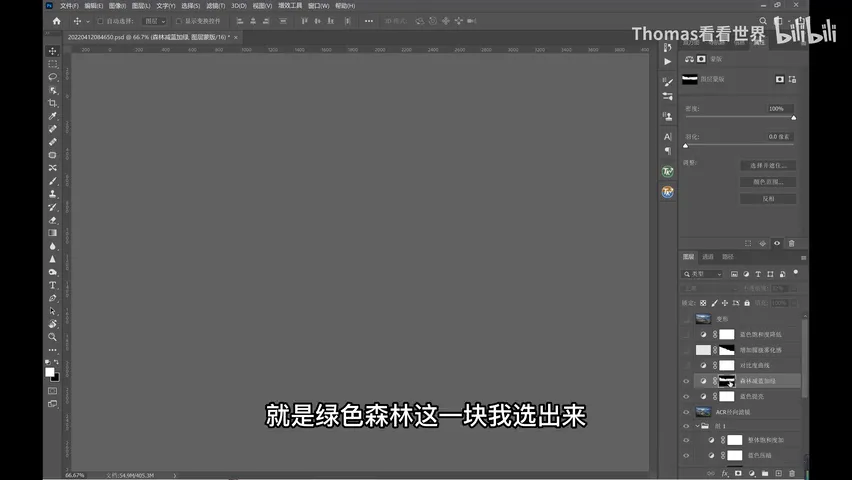Image resolution: width=852 pixels, height=480 pixels.
Task: Hide the 组 1 group
Action: tap(686, 426)
